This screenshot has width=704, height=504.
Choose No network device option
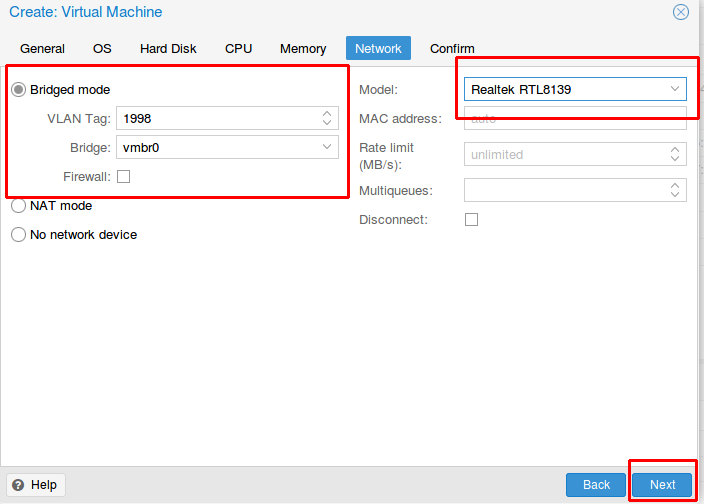coord(18,235)
